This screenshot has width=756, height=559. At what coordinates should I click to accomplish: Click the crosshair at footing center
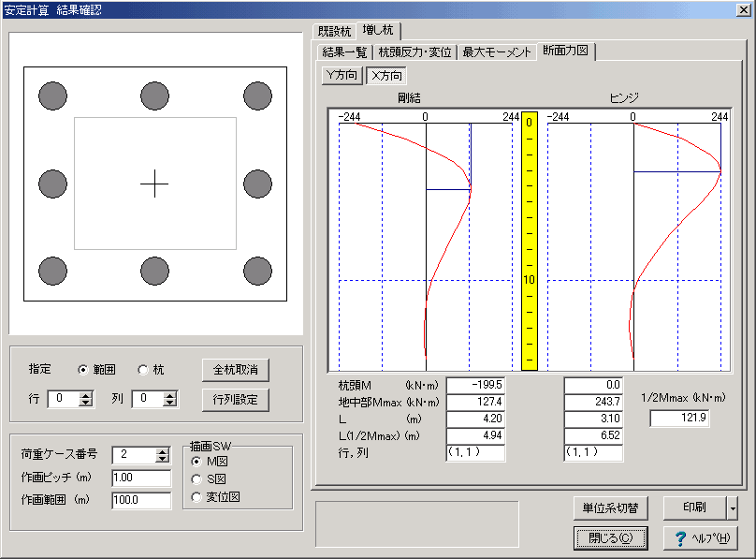coord(154,184)
